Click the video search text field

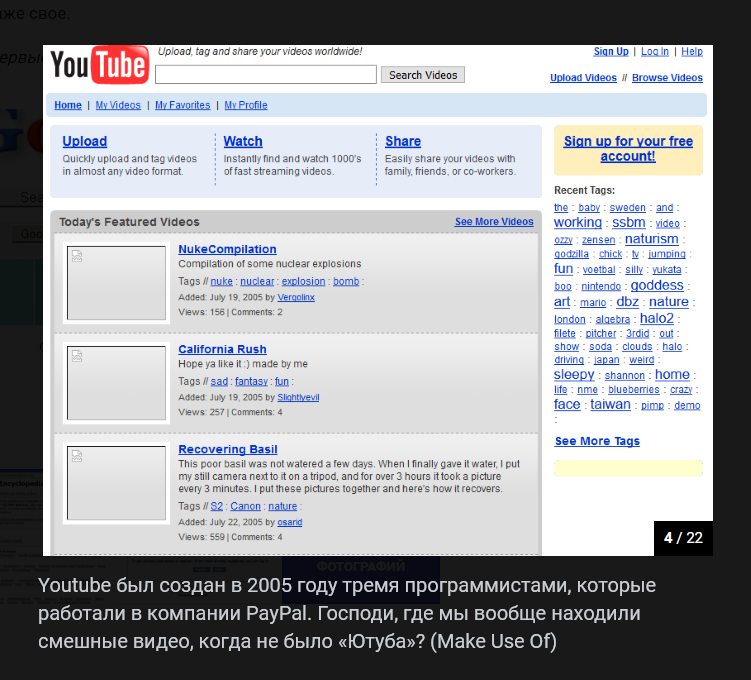(x=266, y=75)
